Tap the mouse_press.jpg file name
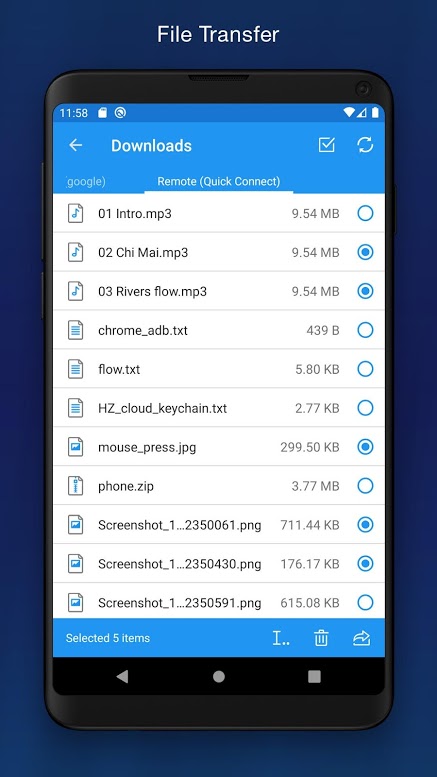The width and height of the screenshot is (437, 777). (147, 447)
